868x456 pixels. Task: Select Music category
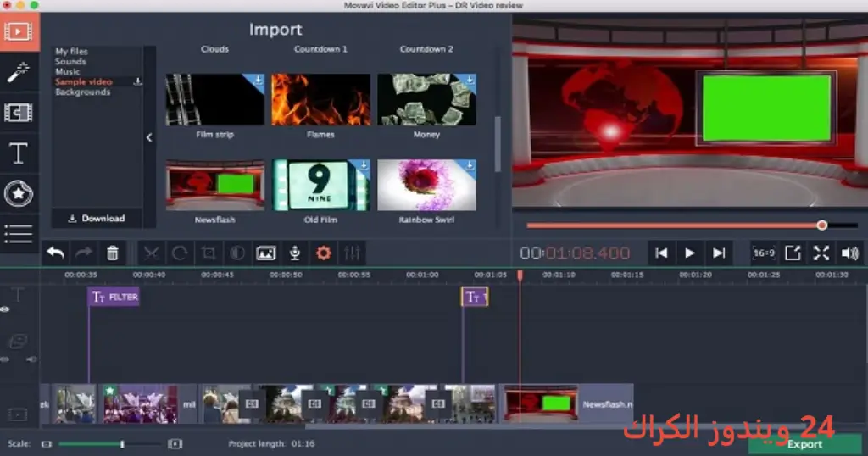(x=68, y=71)
